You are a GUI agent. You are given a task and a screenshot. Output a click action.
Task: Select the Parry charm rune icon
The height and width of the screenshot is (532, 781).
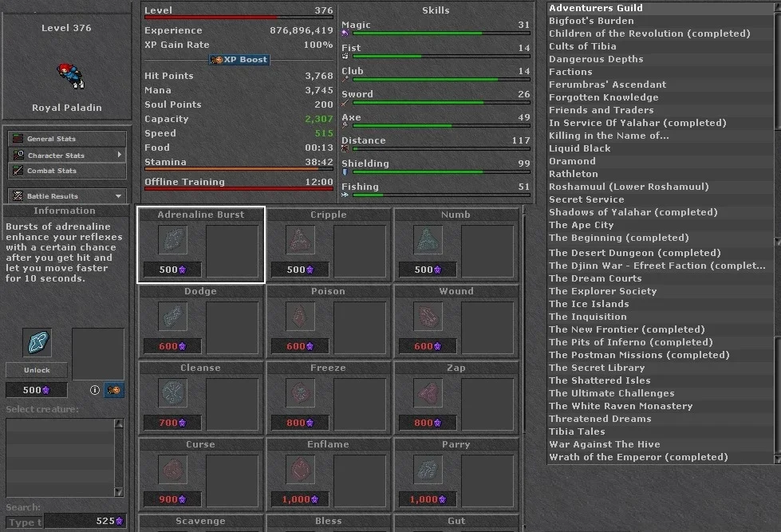pyautogui.click(x=428, y=470)
